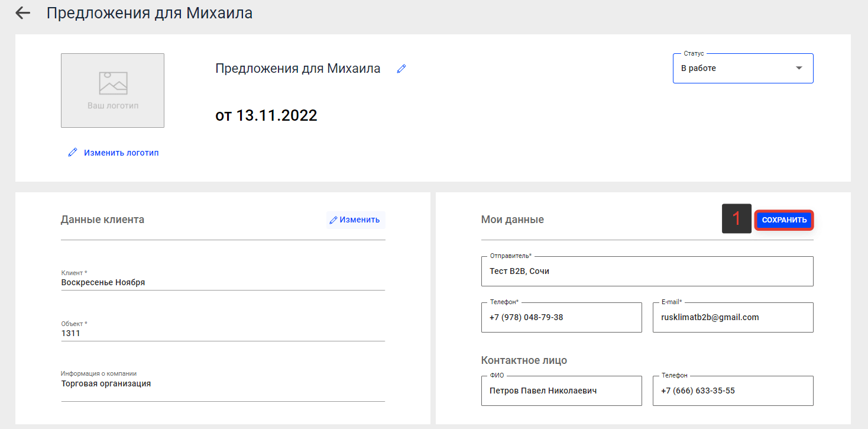This screenshot has width=868, height=429.
Task: Go back using the header arrow
Action: [x=22, y=13]
